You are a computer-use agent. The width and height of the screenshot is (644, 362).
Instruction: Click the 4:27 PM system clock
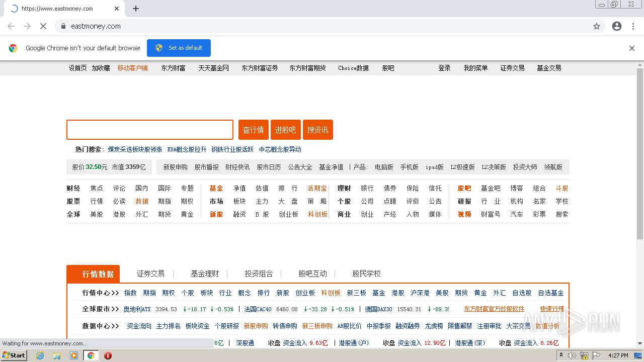pos(618,355)
